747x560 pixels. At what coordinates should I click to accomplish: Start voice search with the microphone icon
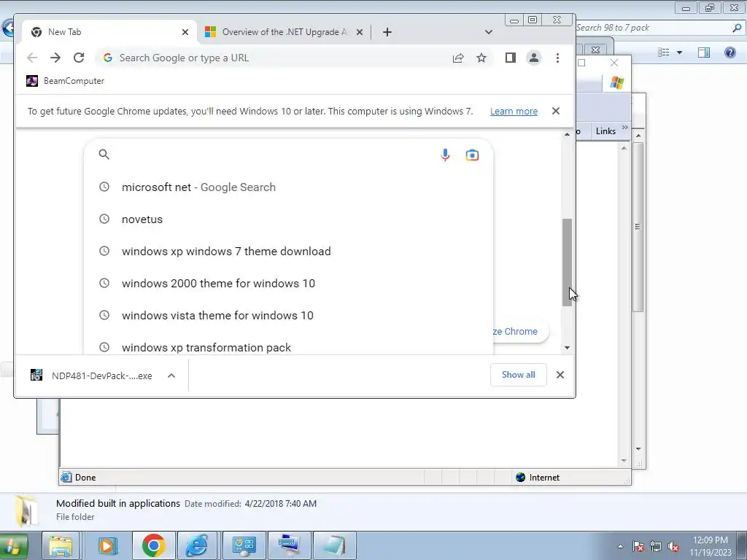[x=445, y=155]
